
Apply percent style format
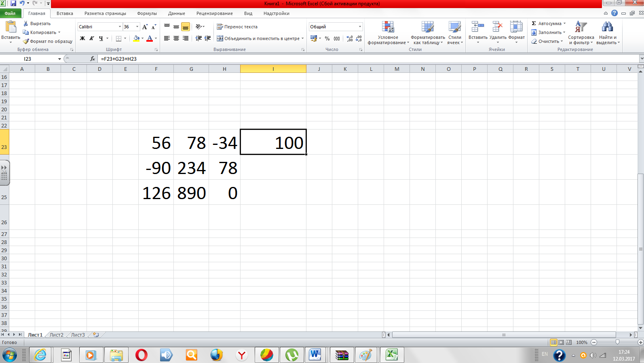click(327, 38)
